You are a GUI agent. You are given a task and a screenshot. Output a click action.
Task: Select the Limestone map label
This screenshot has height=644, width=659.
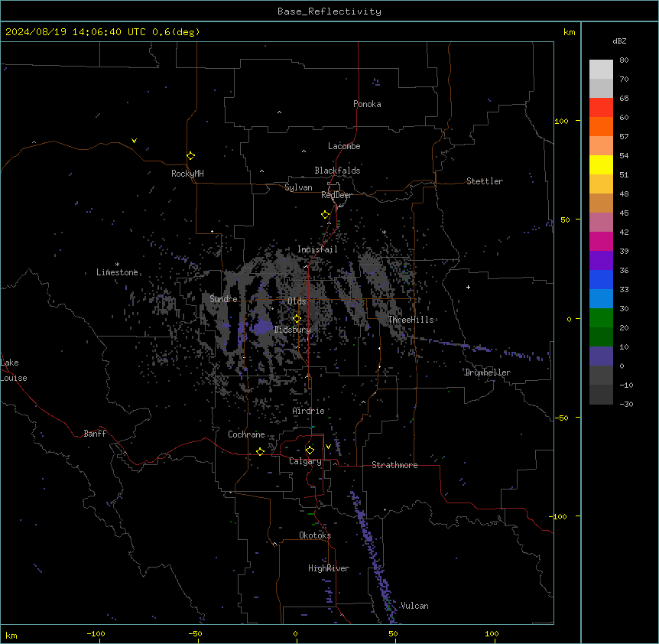pos(117,272)
